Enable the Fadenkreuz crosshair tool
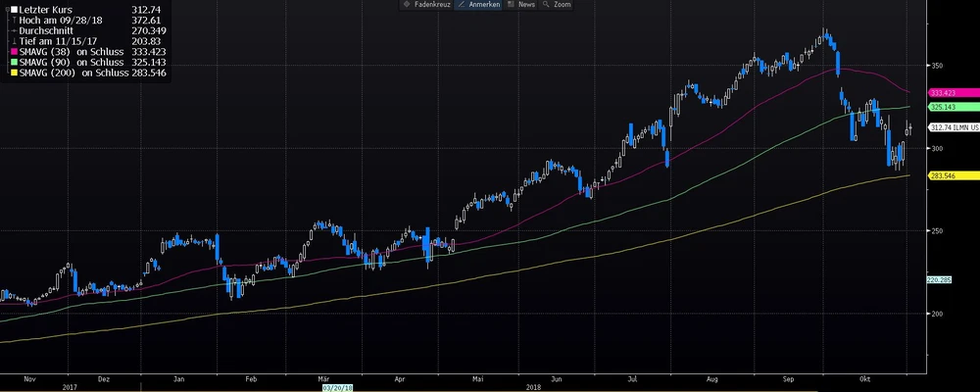 click(427, 5)
